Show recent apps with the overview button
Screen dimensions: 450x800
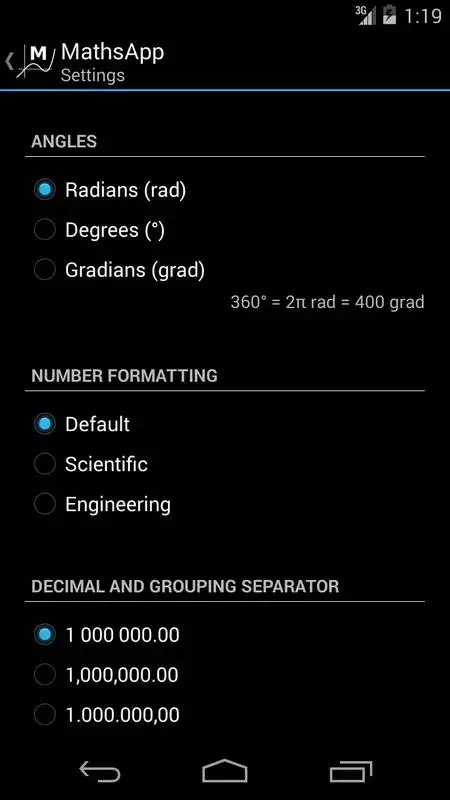351,771
